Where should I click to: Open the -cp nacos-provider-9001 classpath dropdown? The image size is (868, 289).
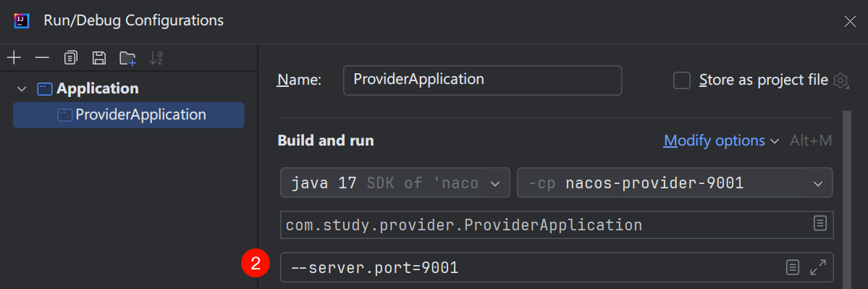click(675, 183)
